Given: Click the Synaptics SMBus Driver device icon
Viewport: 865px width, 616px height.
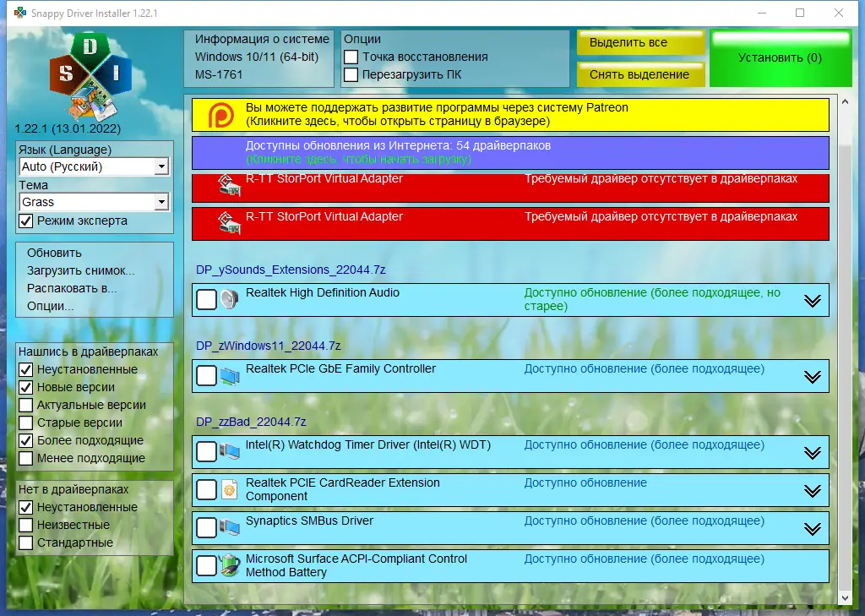Looking at the screenshot, I should [230, 527].
